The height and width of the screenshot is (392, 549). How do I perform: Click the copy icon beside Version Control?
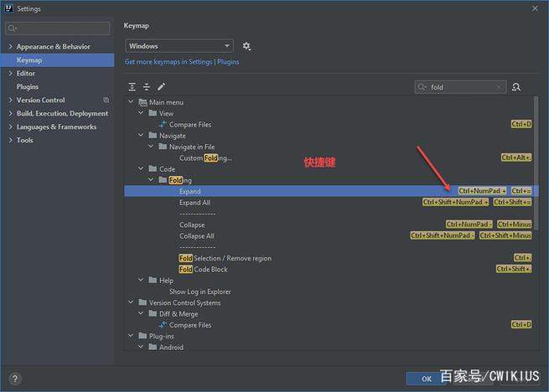coord(106,101)
